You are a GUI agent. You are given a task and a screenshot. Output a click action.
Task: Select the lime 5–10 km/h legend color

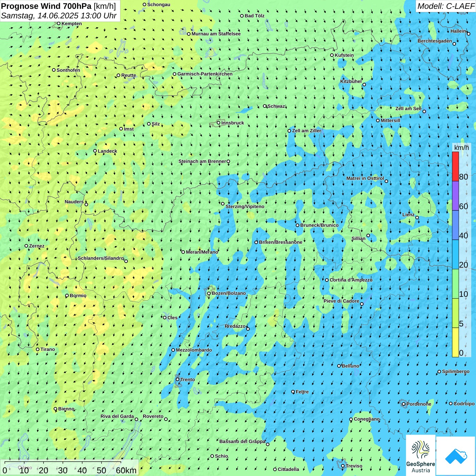(x=455, y=313)
